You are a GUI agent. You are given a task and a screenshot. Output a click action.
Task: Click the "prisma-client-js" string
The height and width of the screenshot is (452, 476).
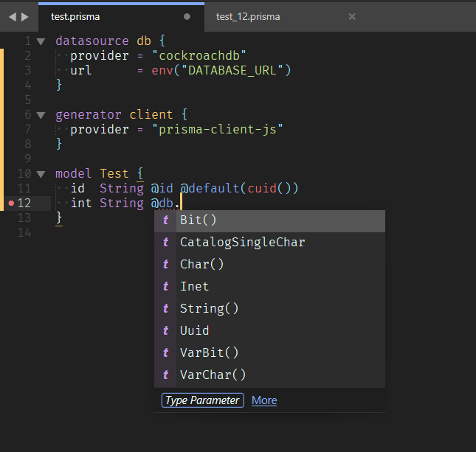[218, 130]
